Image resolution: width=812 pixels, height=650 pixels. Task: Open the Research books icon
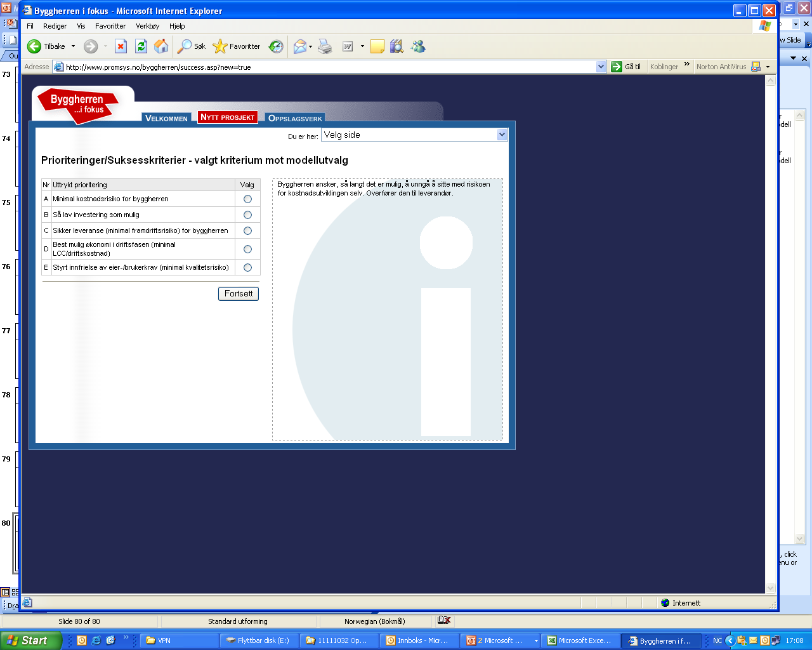tap(396, 46)
